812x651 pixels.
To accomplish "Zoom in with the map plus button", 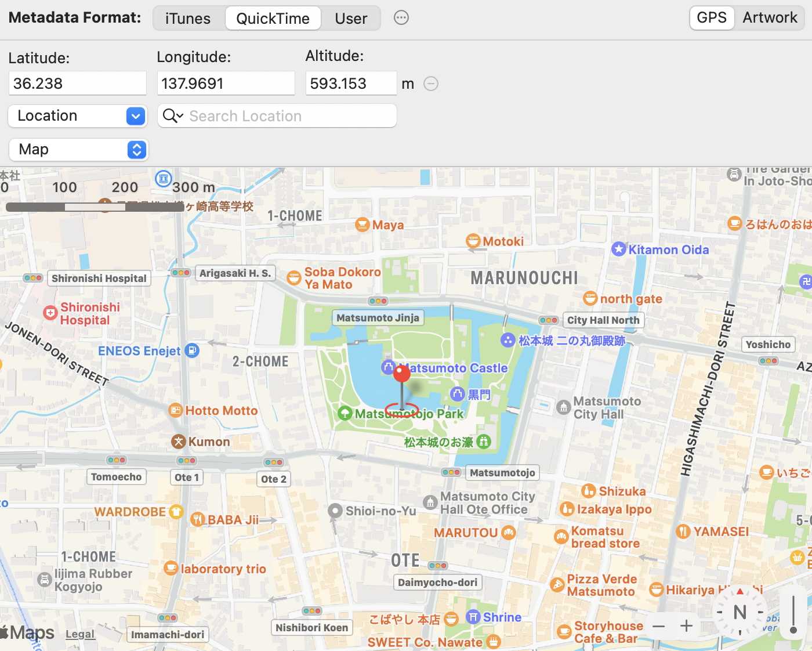I will pyautogui.click(x=687, y=626).
